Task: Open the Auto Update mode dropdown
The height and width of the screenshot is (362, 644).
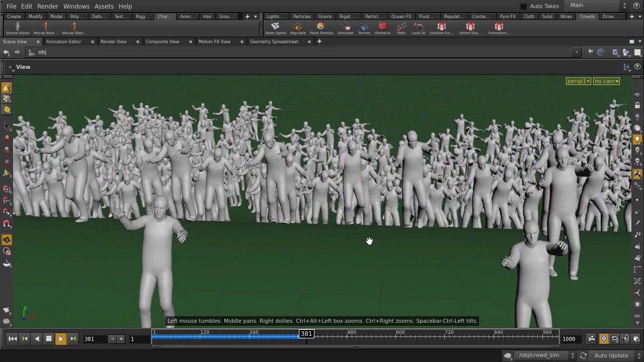Action: point(611,355)
